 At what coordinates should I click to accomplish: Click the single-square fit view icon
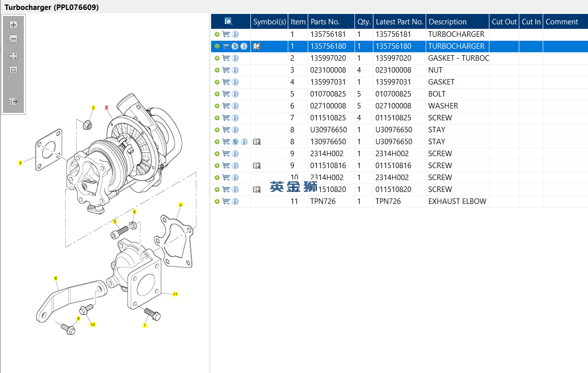[x=13, y=70]
